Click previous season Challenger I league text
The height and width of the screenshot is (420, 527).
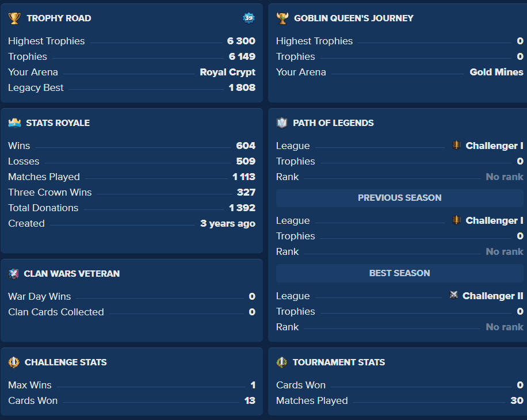click(x=494, y=220)
